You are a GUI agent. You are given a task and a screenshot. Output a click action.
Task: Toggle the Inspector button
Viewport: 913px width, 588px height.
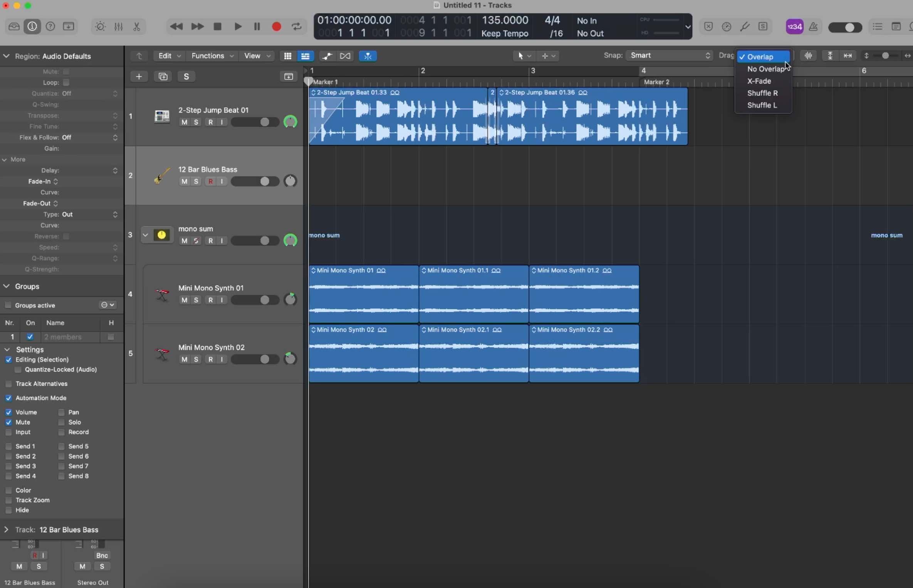(x=32, y=27)
